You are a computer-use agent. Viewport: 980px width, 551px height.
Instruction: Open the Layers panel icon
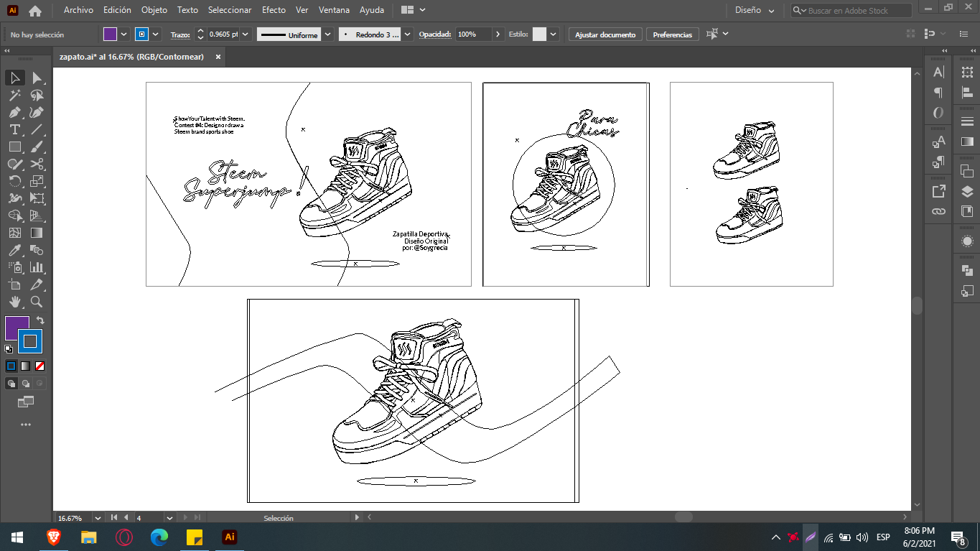967,191
